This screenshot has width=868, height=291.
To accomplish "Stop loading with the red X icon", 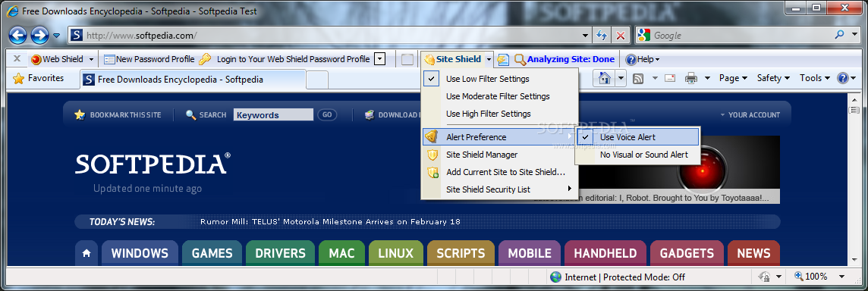I will click(620, 36).
